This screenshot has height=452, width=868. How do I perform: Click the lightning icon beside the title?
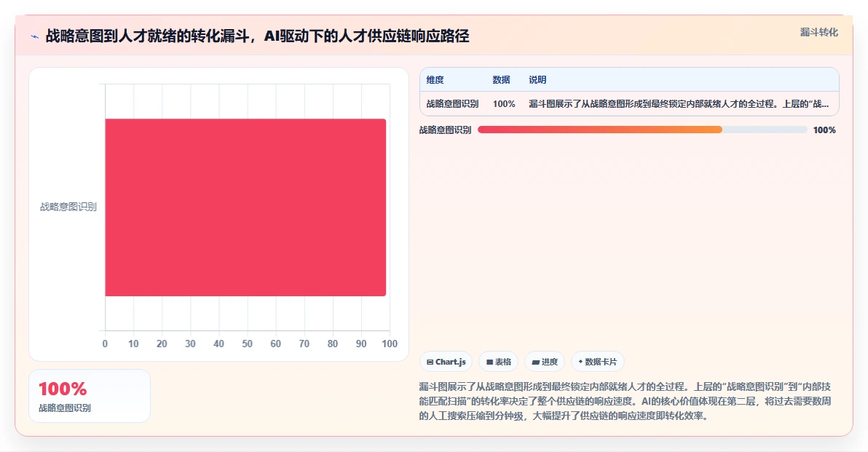35,37
